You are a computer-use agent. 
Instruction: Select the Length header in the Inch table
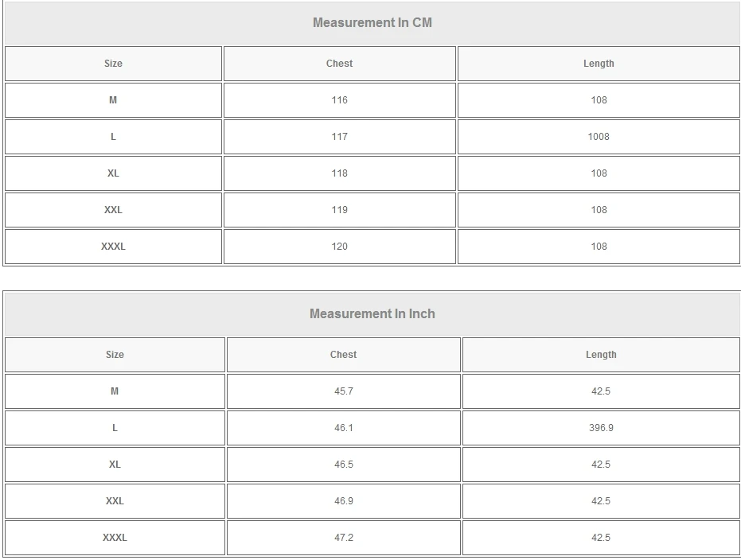click(x=601, y=355)
